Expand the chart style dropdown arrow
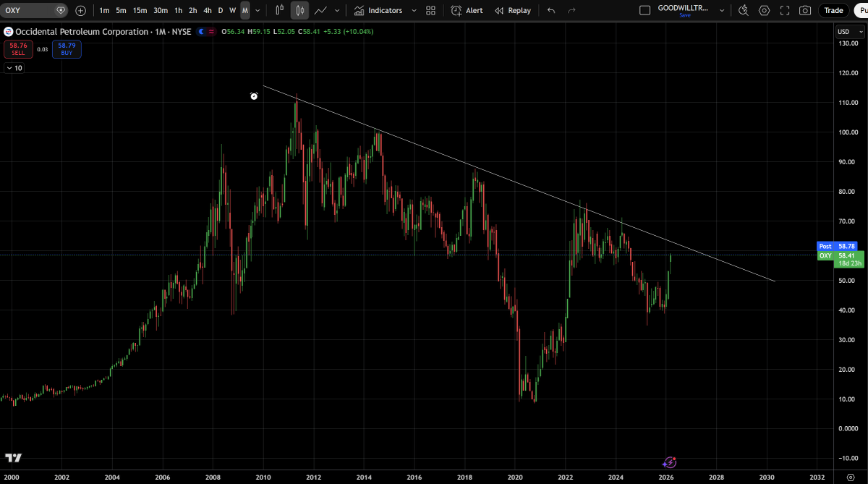The width and height of the screenshot is (868, 484). [337, 11]
